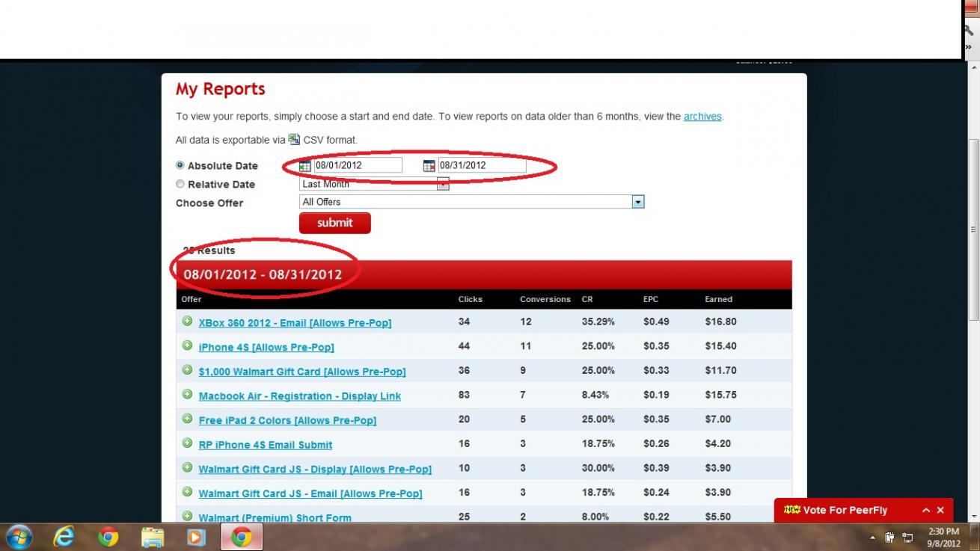Screen dimensions: 980x551
Task: Click the Conversions column header
Action: tap(545, 299)
